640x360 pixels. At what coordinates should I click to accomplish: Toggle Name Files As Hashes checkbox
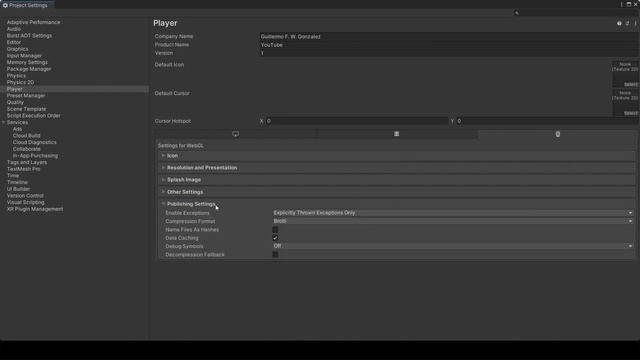275,230
